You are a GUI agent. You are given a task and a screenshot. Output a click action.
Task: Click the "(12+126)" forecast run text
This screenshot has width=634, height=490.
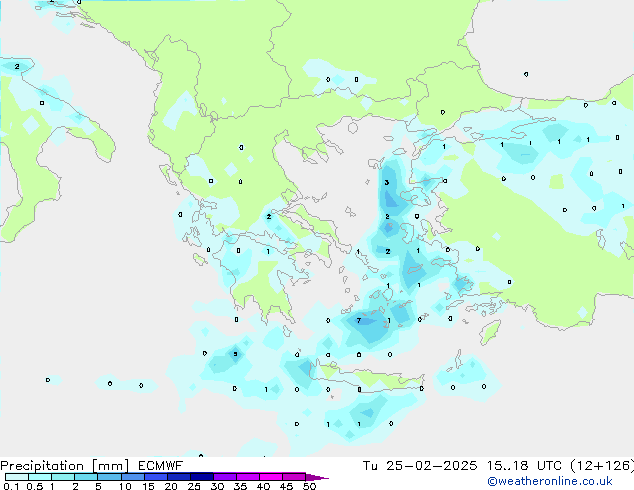[x=602, y=466]
